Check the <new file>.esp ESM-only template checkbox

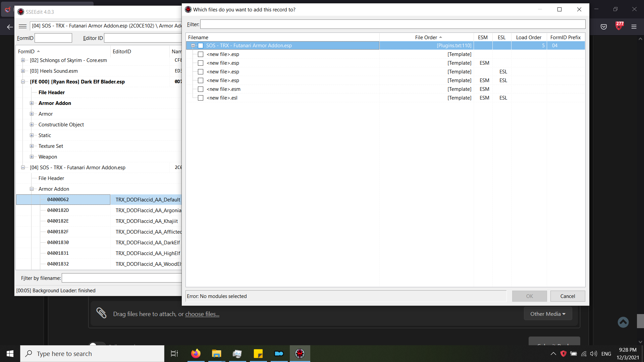[x=201, y=63]
